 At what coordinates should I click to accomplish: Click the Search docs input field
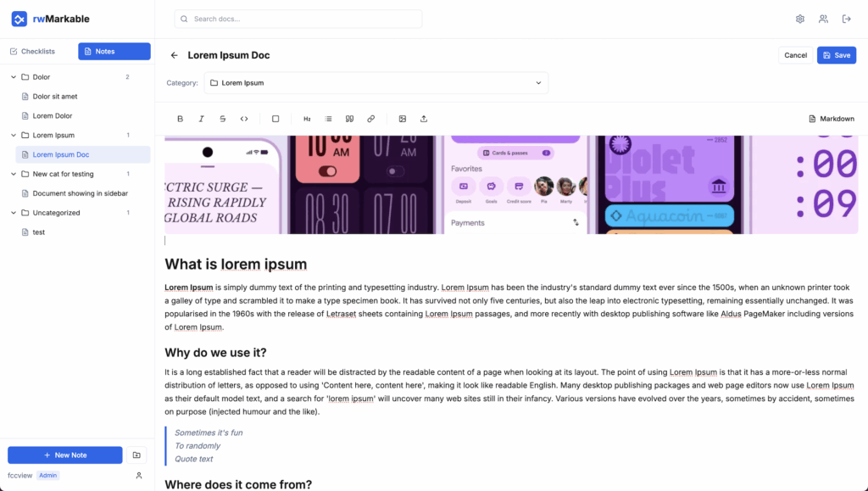tap(298, 19)
